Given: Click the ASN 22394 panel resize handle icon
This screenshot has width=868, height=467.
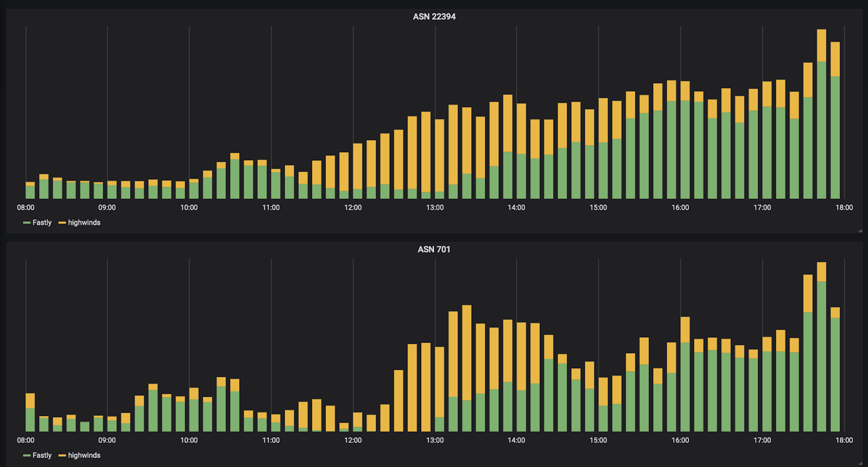Looking at the screenshot, I should tap(860, 231).
